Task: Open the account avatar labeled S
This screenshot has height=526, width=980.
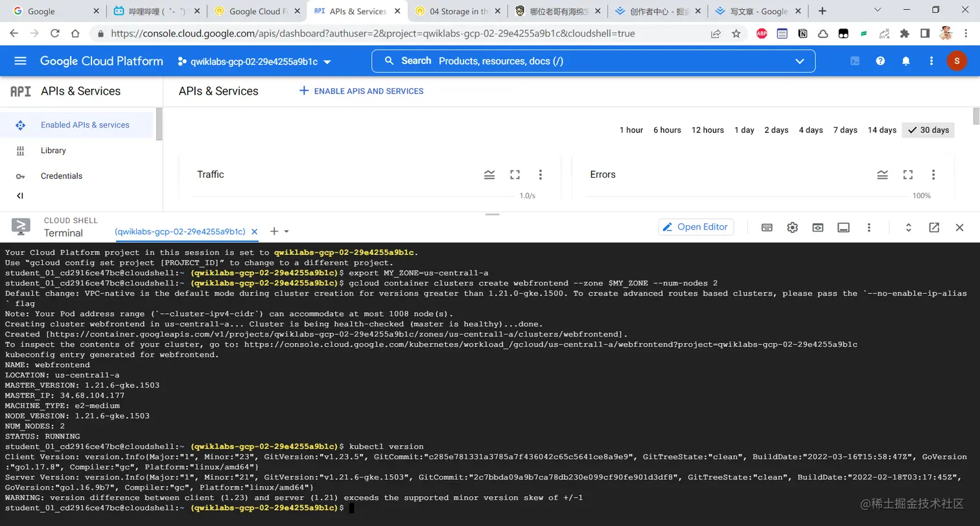Action: coord(957,61)
